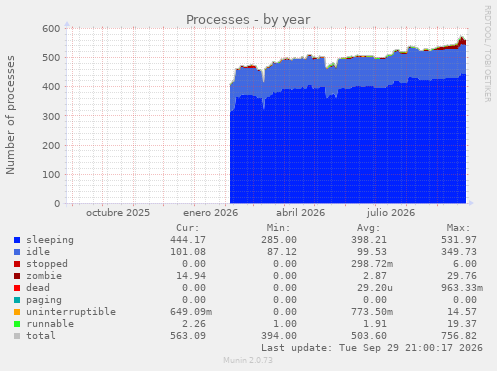
Task: Click uninterruptible max value 14.57
Action: (462, 312)
